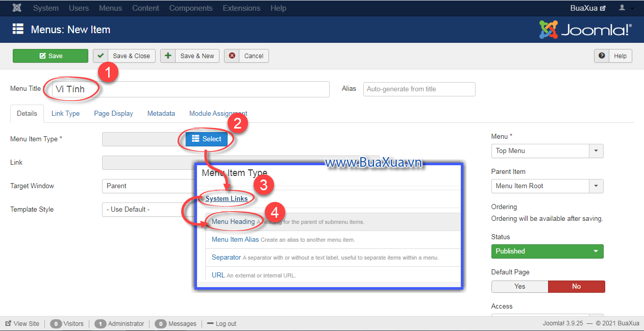
Task: Open the Help menu in top bar
Action: pos(278,8)
